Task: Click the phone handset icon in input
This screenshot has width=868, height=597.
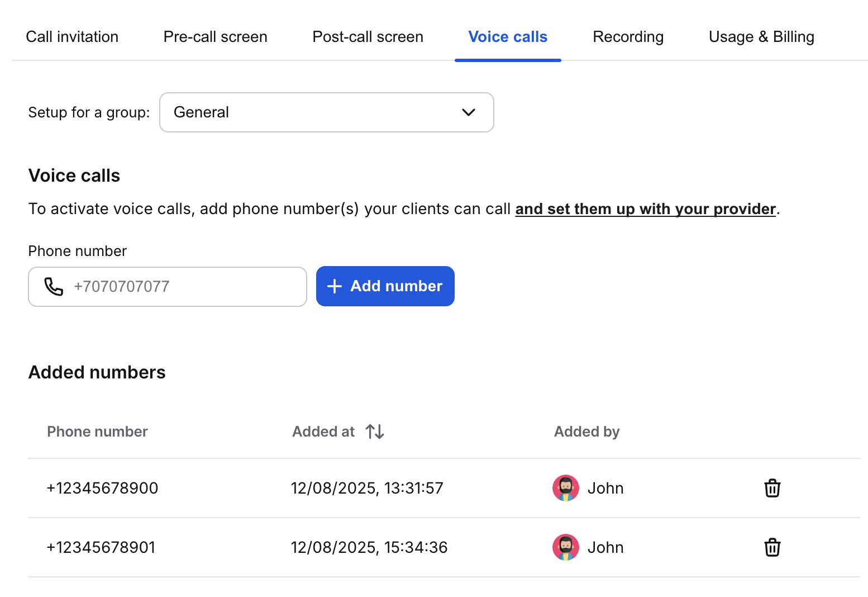Action: (x=54, y=287)
